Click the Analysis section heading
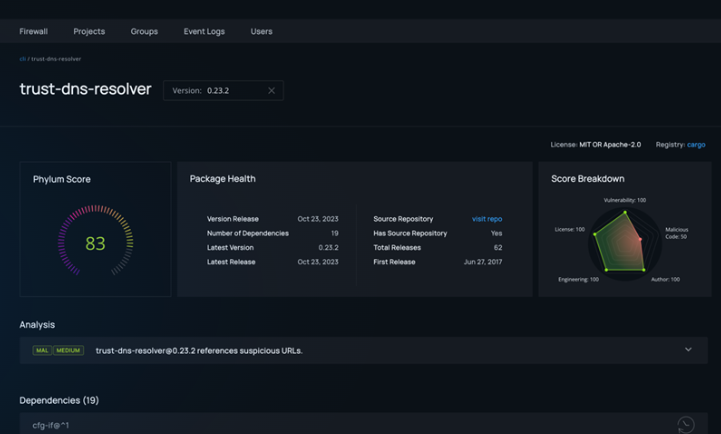 point(37,325)
